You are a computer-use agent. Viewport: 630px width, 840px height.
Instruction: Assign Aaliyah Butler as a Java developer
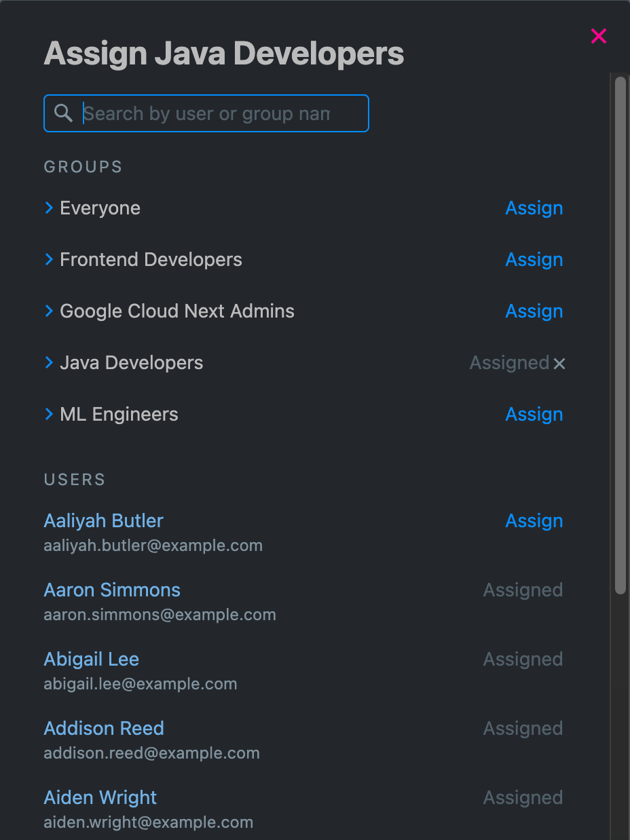tap(534, 520)
